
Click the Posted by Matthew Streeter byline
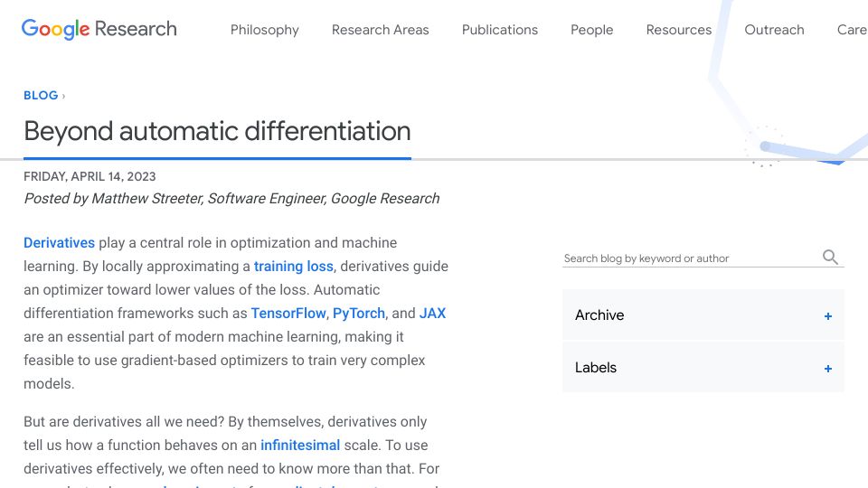[231, 199]
